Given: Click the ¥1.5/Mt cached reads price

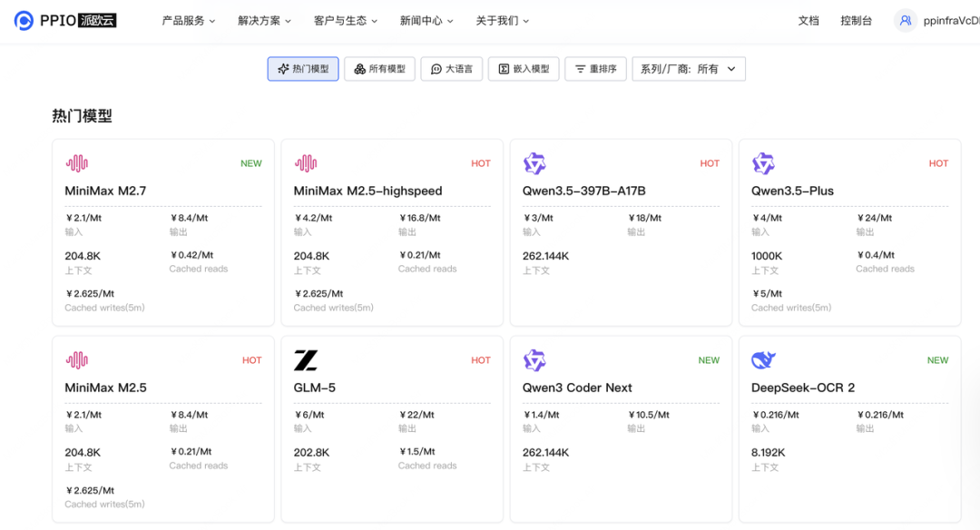Looking at the screenshot, I should pyautogui.click(x=416, y=451).
